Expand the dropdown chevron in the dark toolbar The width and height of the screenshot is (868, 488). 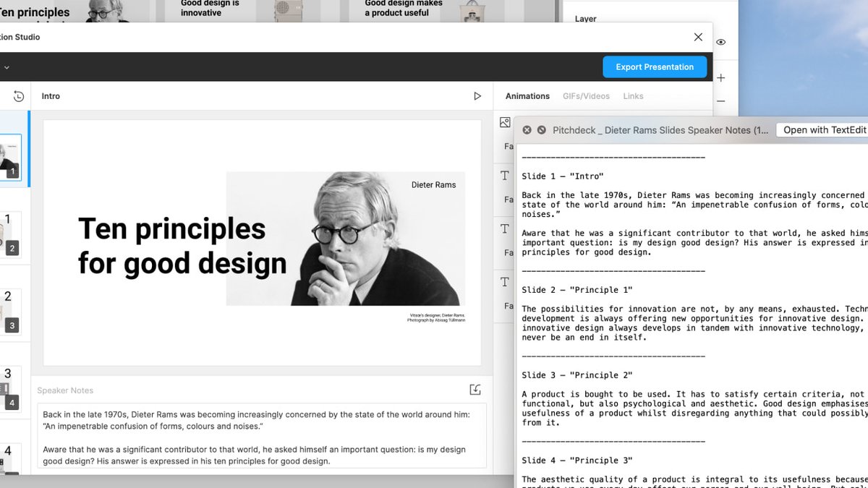(x=7, y=67)
